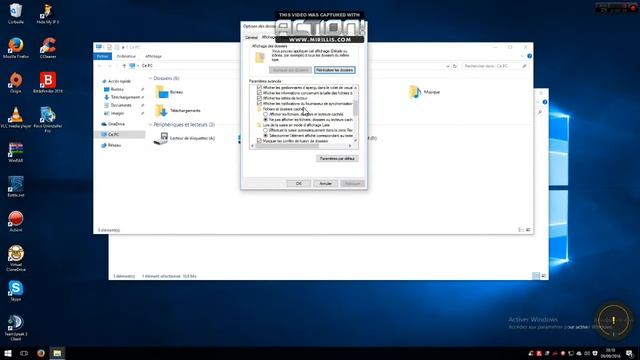Open Musique folder in Ce PC window

pyautogui.click(x=424, y=92)
